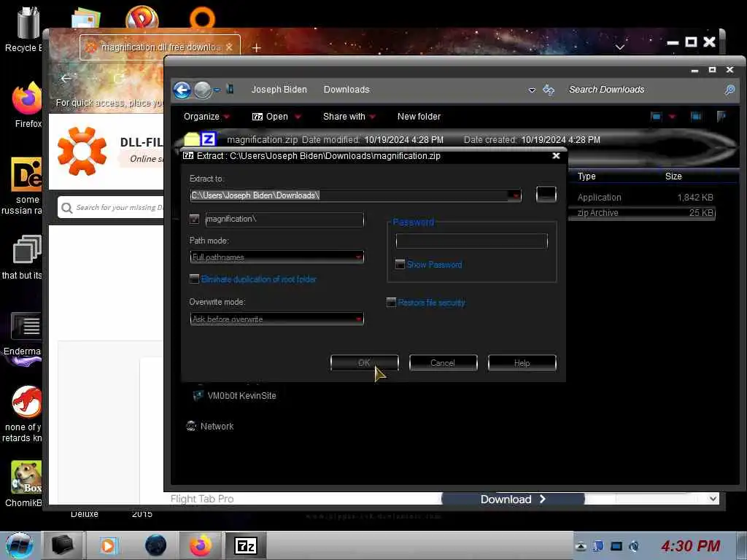Toggle the preview pane icon
Image resolution: width=747 pixels, height=560 pixels.
(696, 117)
